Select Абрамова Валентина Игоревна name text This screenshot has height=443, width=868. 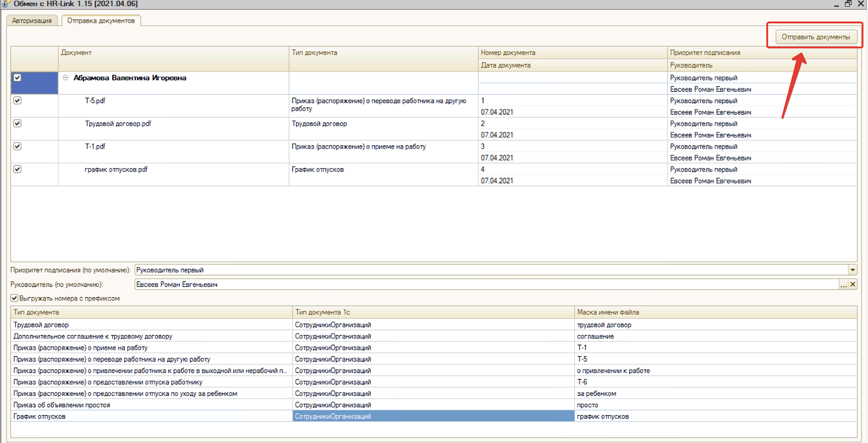(x=130, y=78)
